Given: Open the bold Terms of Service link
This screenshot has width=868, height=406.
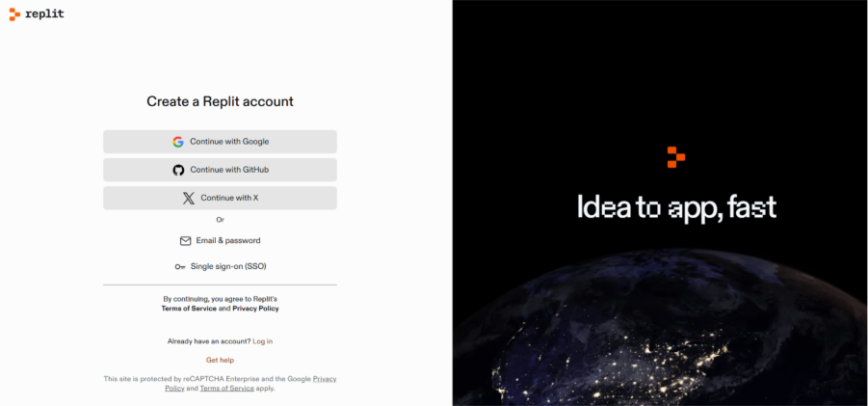Looking at the screenshot, I should pos(189,309).
